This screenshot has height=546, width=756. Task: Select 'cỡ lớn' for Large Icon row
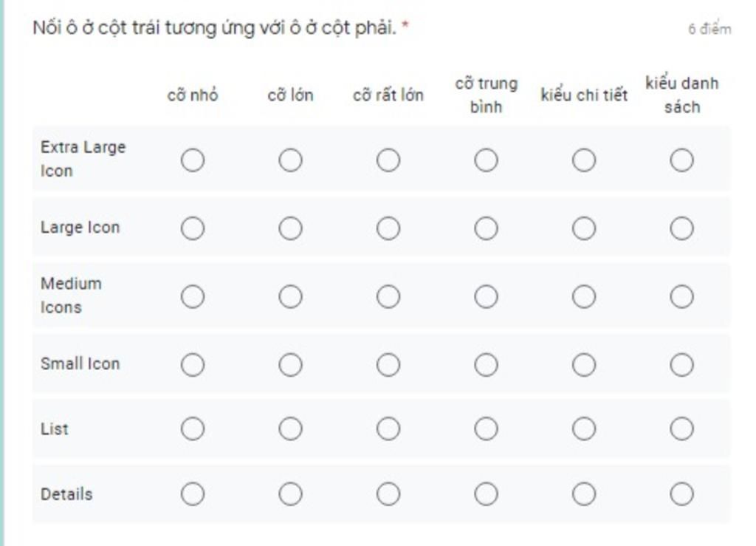[290, 228]
